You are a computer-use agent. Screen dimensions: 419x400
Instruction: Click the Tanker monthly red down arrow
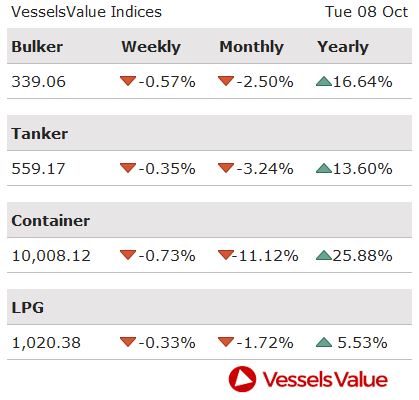pos(226,168)
